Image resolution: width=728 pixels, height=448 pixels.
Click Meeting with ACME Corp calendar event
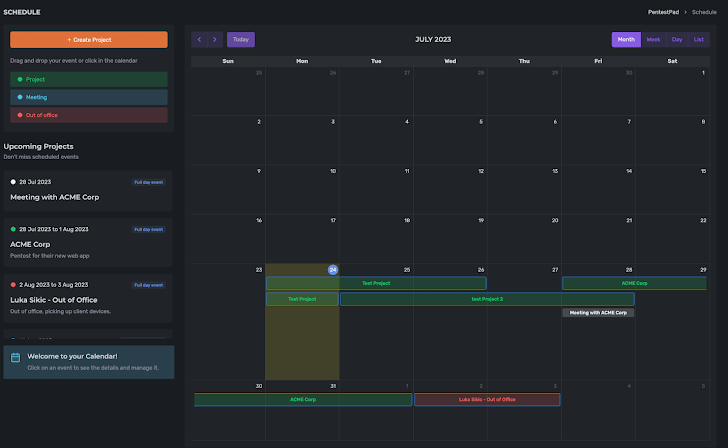[x=598, y=313]
